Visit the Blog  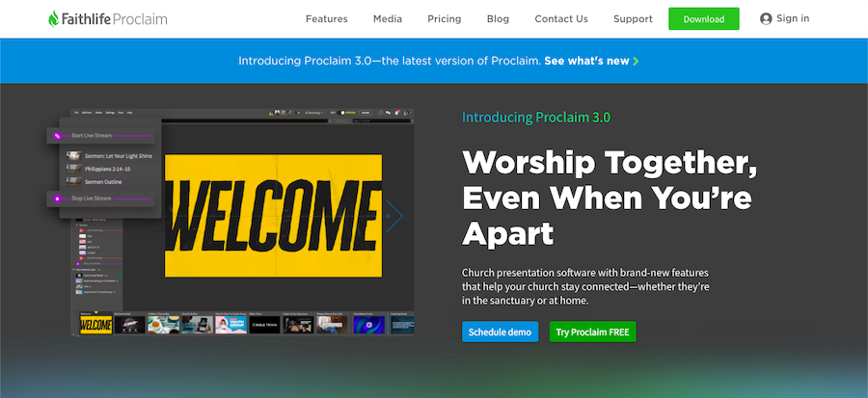point(498,19)
